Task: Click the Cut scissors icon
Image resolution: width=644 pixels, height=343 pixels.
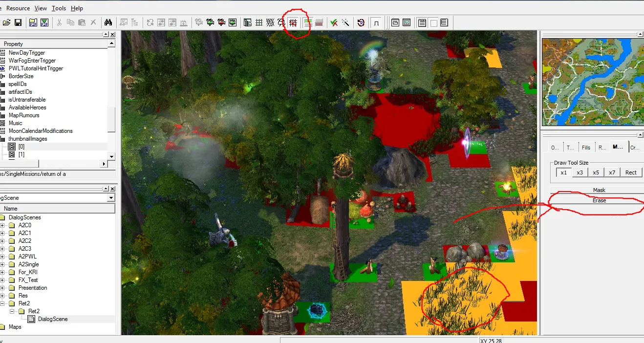Action: click(59, 22)
